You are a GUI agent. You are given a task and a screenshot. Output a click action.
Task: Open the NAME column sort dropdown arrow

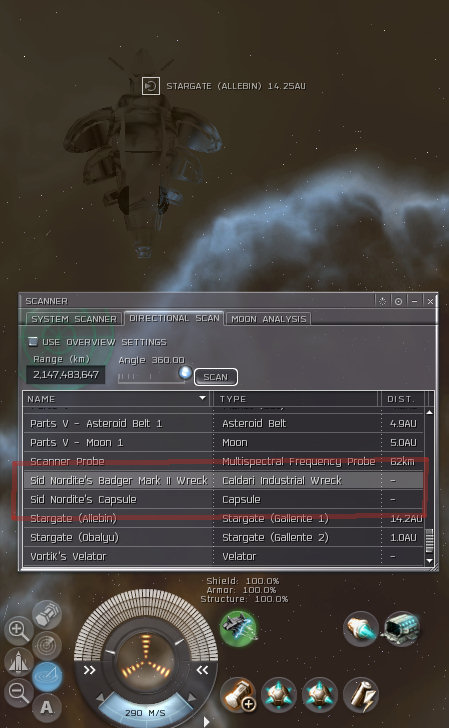pyautogui.click(x=202, y=398)
